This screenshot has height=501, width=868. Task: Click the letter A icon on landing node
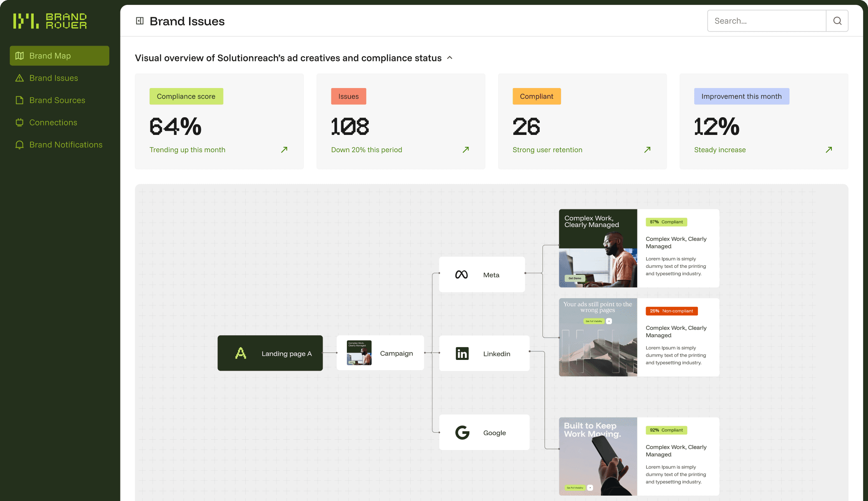click(x=241, y=353)
